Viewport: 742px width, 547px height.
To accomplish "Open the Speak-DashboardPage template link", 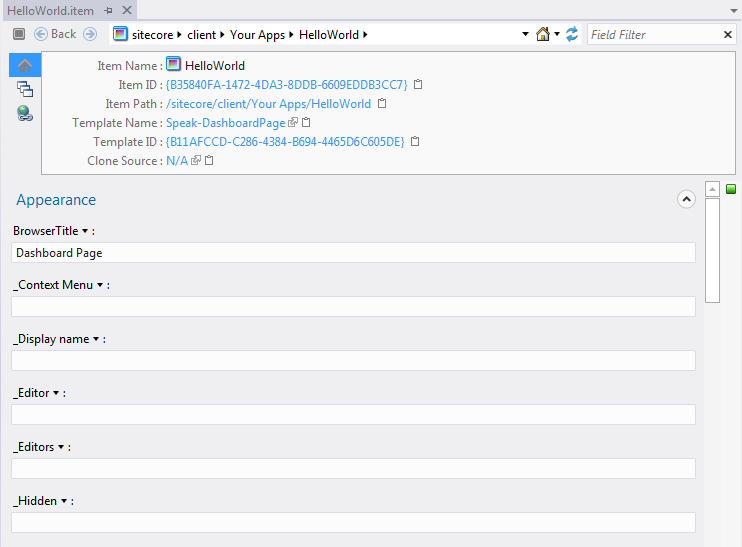I will click(225, 123).
